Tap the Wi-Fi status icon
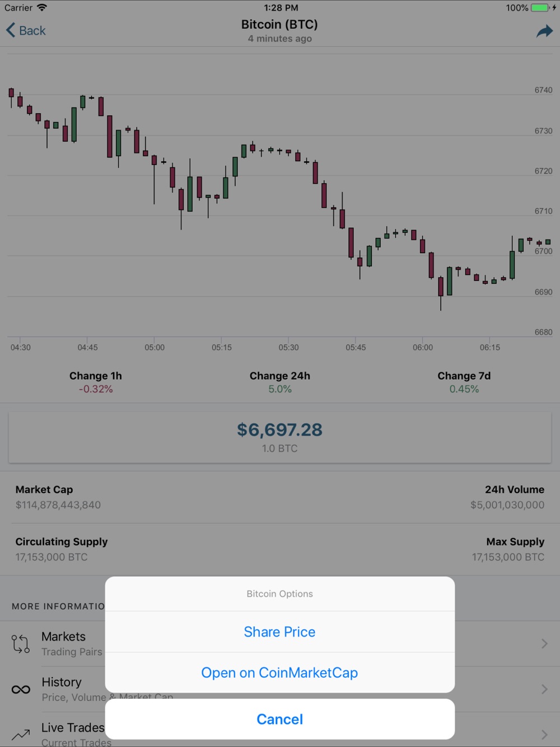560x747 pixels. (42, 8)
